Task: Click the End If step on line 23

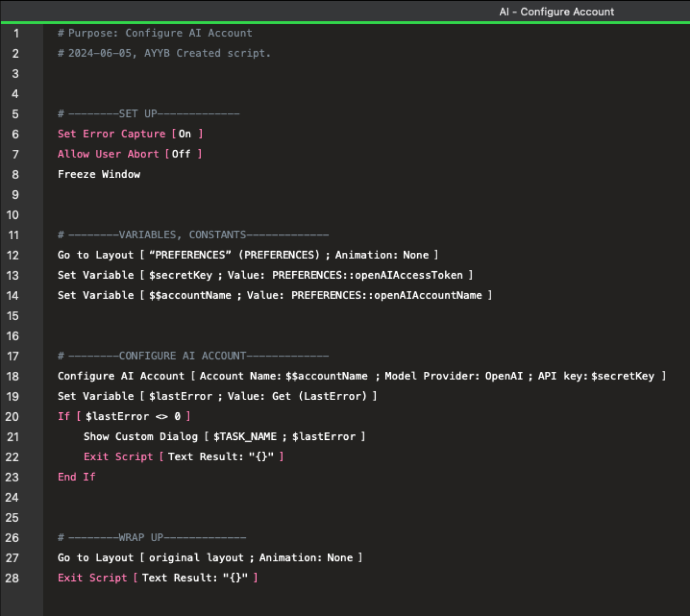Action: click(76, 476)
